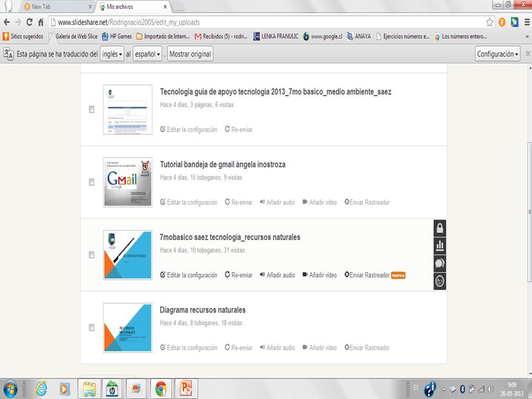This screenshot has height=399, width=532.
Task: Open the file explorer taskbar icon
Action: coord(90,389)
